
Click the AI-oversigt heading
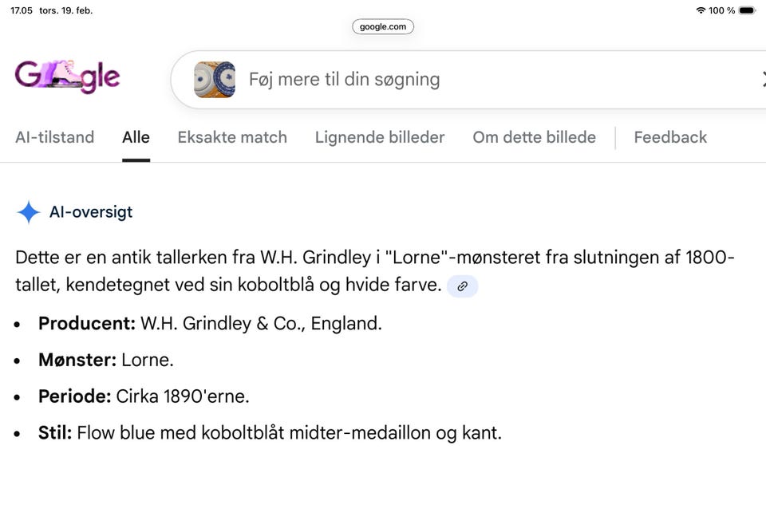tap(91, 211)
